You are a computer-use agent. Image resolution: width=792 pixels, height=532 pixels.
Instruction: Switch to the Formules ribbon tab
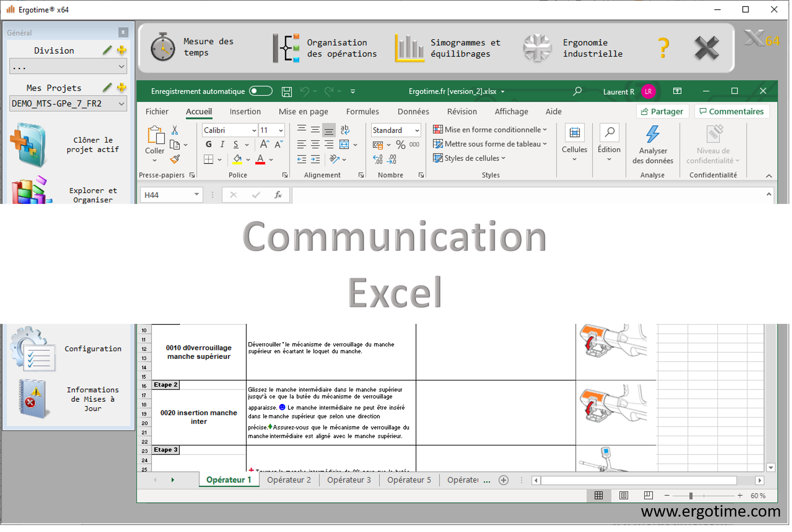[x=363, y=112]
